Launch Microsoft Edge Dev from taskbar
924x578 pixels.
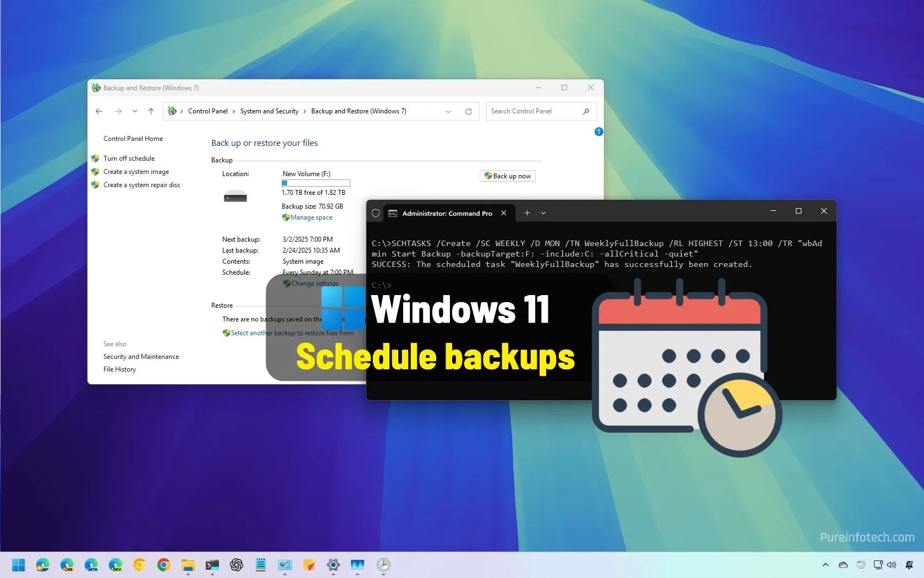[116, 565]
